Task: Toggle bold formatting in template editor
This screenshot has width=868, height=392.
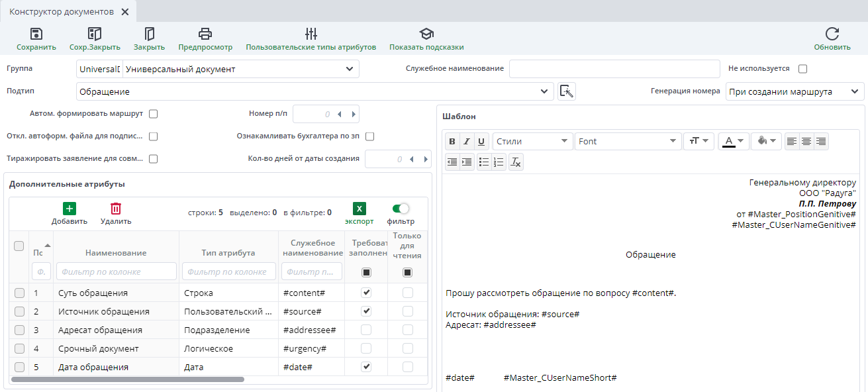Action: 452,141
